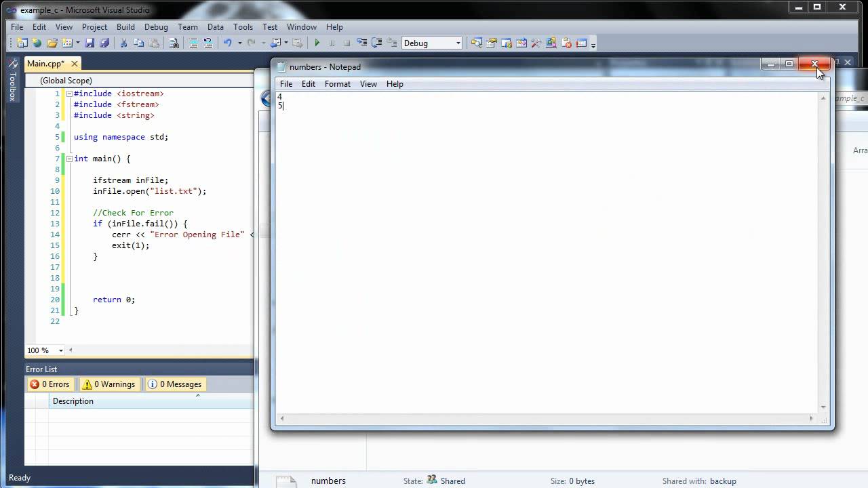Image resolution: width=868 pixels, height=488 pixels.
Task: Collapse the main() function block
Action: 69,159
